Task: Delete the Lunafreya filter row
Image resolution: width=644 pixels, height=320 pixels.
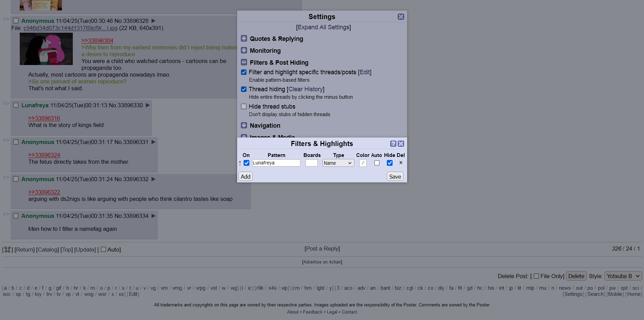Action: [x=401, y=163]
